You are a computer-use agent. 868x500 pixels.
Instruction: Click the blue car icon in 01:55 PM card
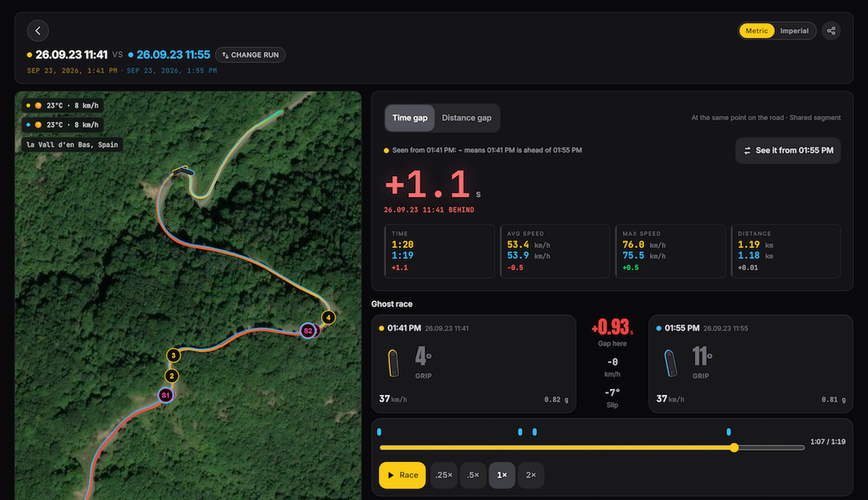pos(671,363)
